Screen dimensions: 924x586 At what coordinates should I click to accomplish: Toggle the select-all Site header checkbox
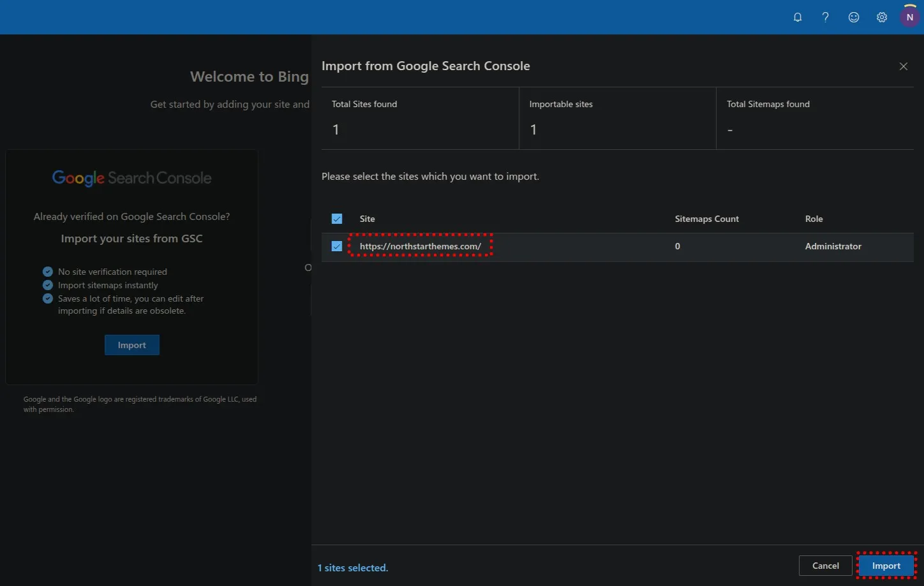pos(337,219)
